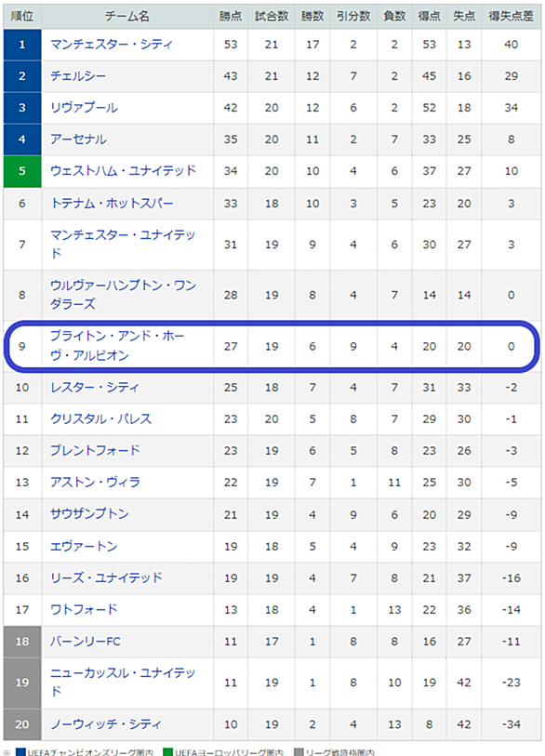Open the マンチェスター・シティ team link
The image size is (545, 756).
pyautogui.click(x=112, y=45)
